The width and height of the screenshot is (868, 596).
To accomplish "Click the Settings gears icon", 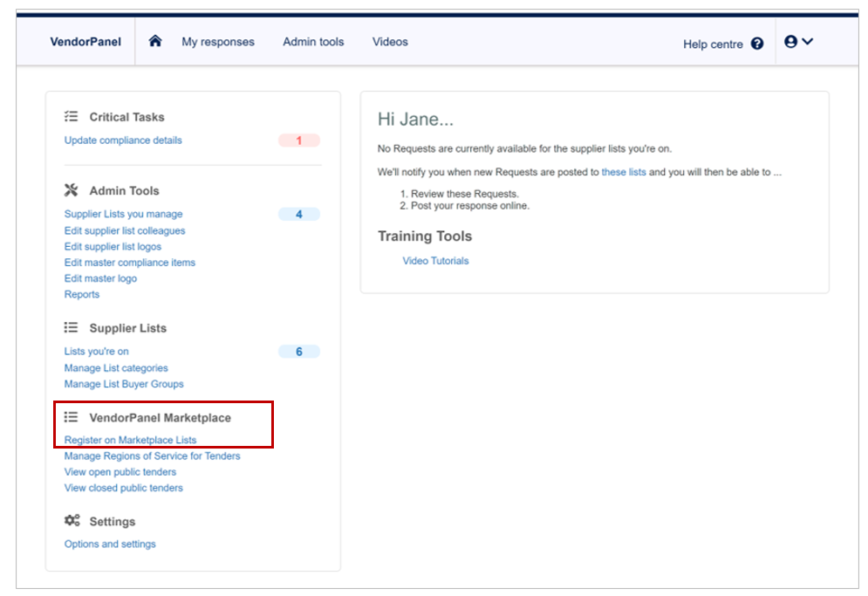I will point(72,521).
